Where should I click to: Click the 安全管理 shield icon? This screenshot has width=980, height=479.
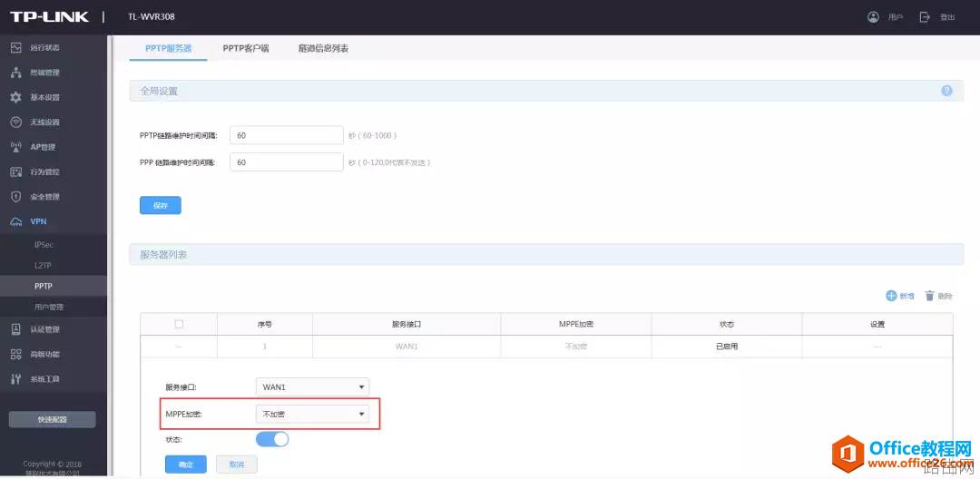coord(17,197)
